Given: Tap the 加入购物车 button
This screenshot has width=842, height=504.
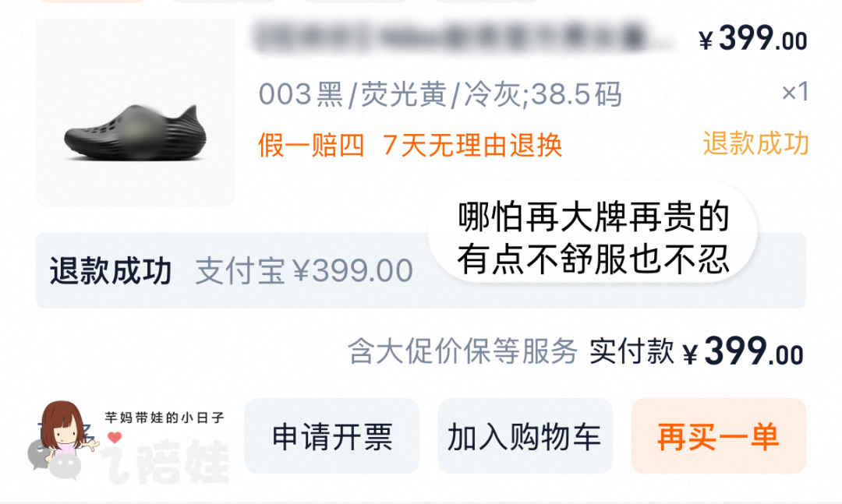Looking at the screenshot, I should (525, 435).
